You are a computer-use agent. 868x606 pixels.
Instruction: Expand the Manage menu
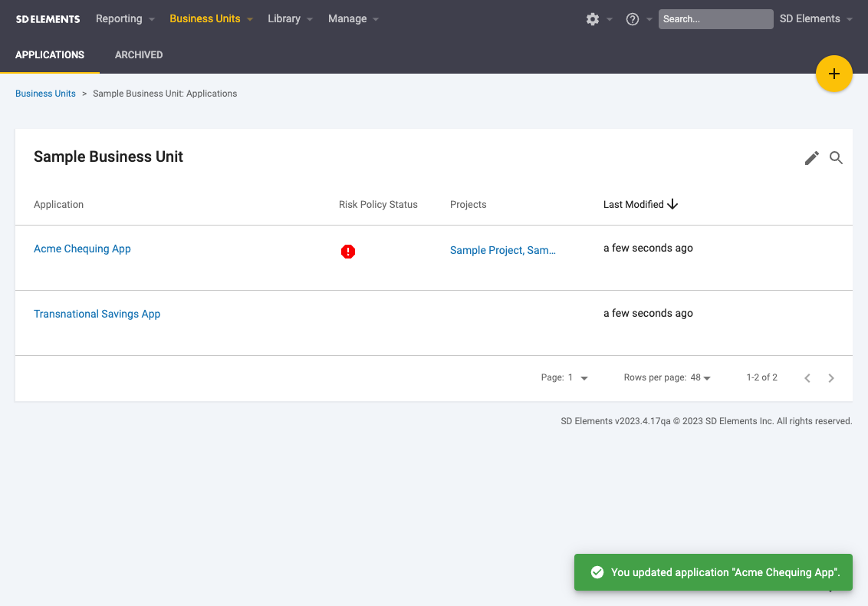(353, 19)
